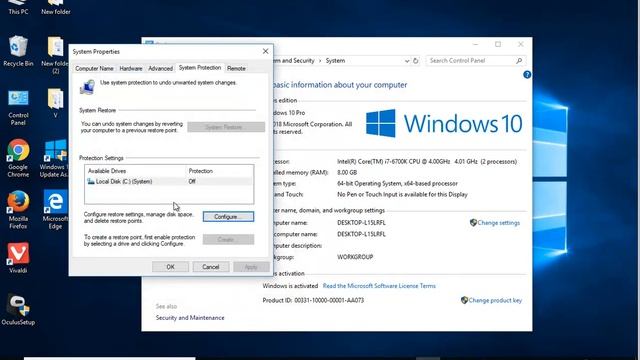Select the Local Disk (C:) (System) row
Screen dimensions: 640x360
169,182
